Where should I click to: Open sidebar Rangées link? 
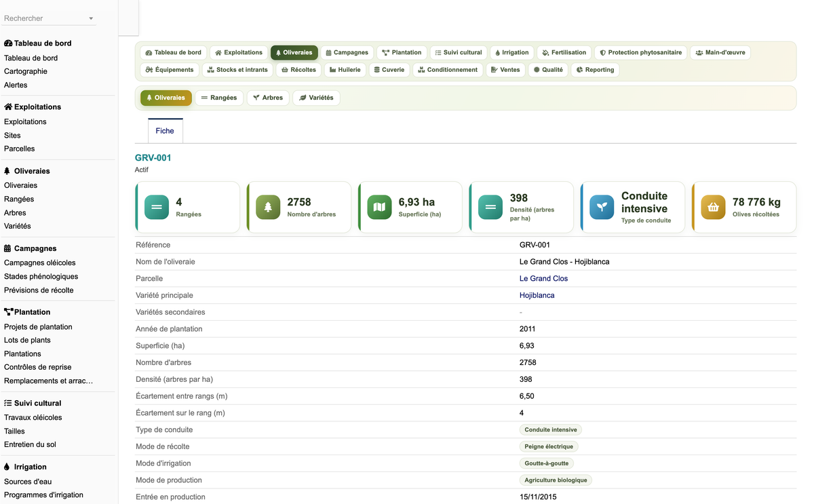coord(19,199)
